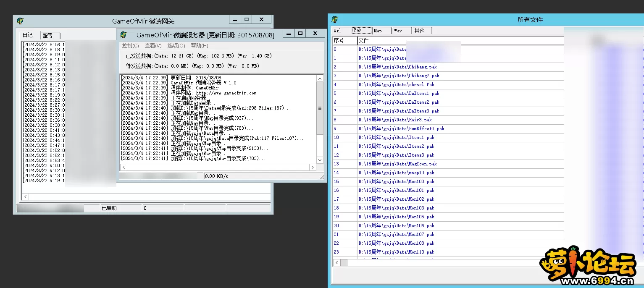Select the HumEffect3.pak file row
This screenshot has height=288, width=644.
pos(448,129)
